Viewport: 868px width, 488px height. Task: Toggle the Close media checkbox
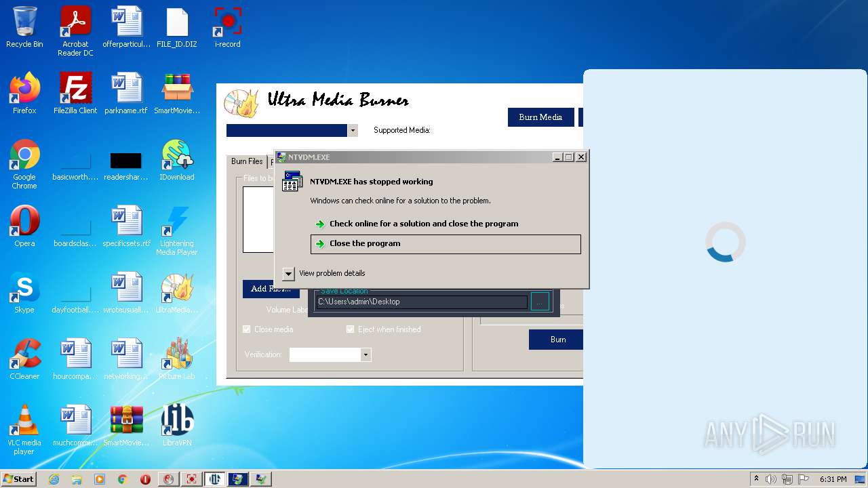[x=247, y=329]
